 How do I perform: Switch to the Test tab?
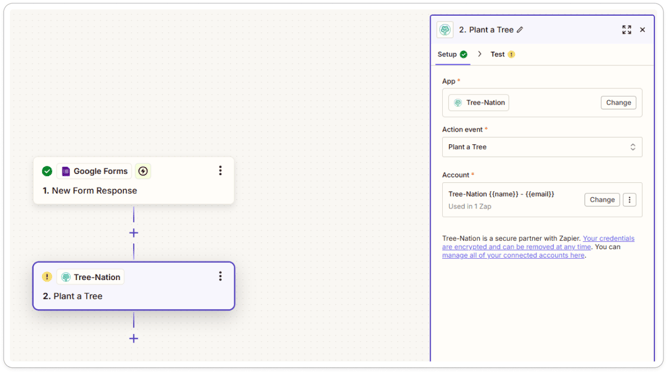point(502,54)
